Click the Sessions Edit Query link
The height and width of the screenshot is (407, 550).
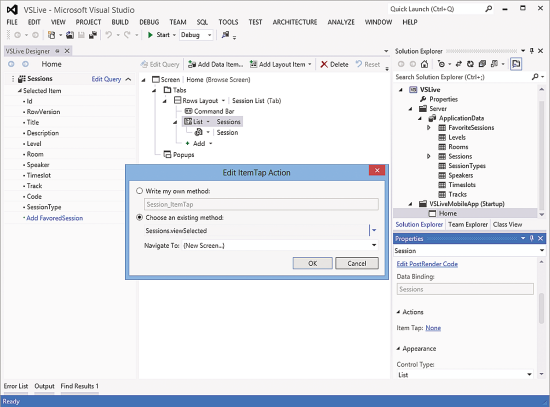click(x=106, y=79)
